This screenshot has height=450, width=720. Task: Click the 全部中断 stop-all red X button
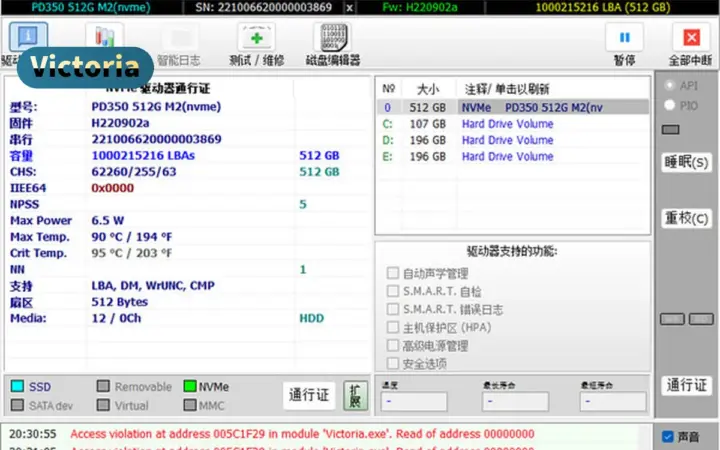[691, 45]
